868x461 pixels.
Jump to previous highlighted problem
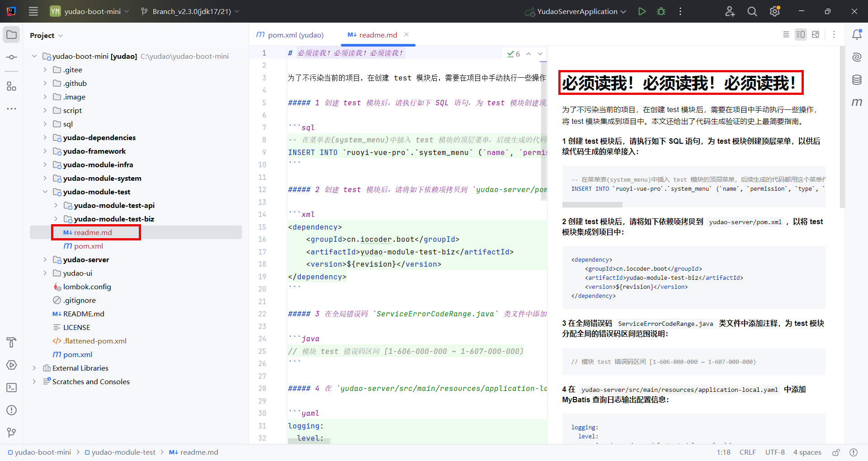click(x=528, y=54)
